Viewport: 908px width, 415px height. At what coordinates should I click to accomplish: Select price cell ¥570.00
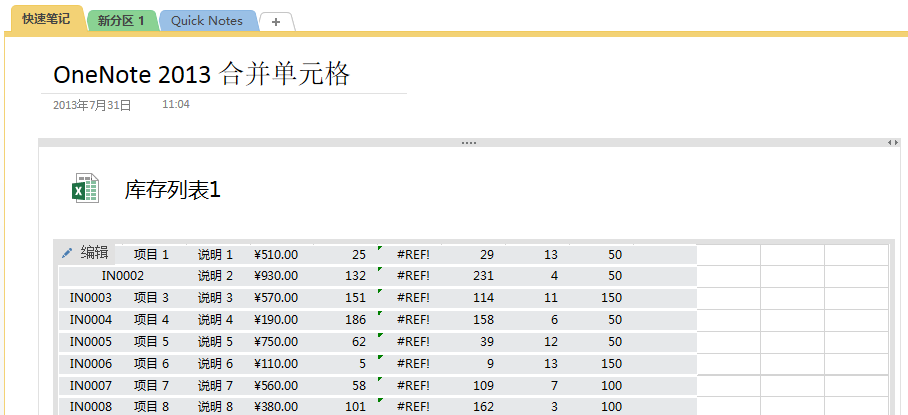point(276,298)
